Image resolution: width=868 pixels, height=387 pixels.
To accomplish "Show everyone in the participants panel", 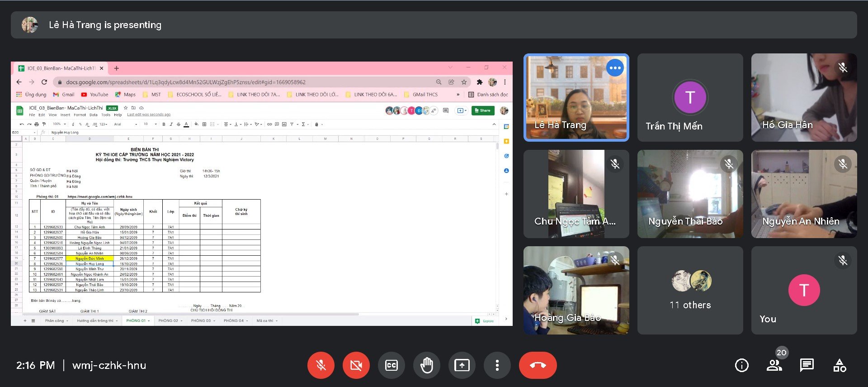I will click(x=774, y=365).
